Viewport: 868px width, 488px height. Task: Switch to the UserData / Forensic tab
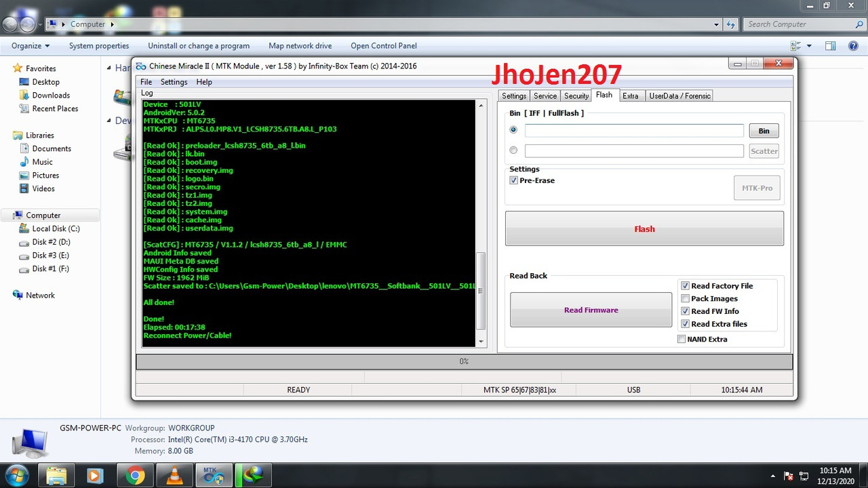679,96
